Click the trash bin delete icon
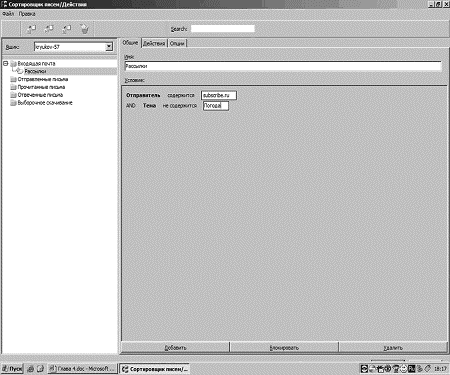Viewport: 450px width, 375px height. point(84,29)
